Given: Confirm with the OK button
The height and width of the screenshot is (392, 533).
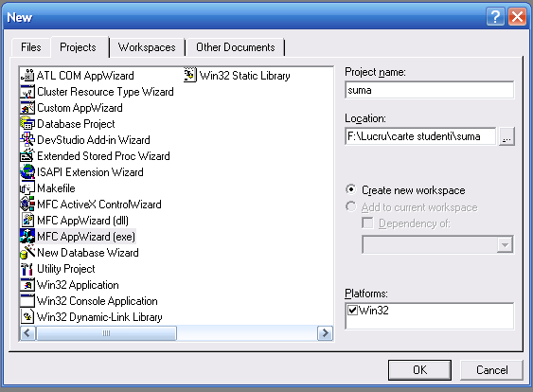Looking at the screenshot, I should point(419,370).
